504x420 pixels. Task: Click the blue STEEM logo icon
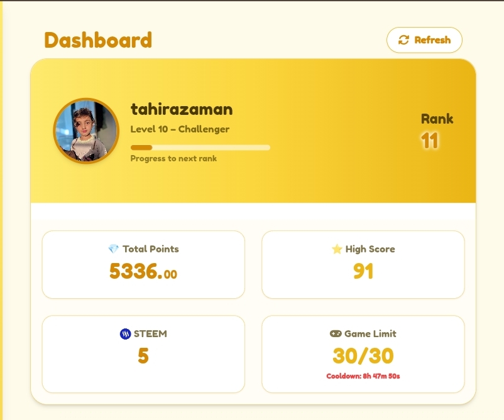125,334
